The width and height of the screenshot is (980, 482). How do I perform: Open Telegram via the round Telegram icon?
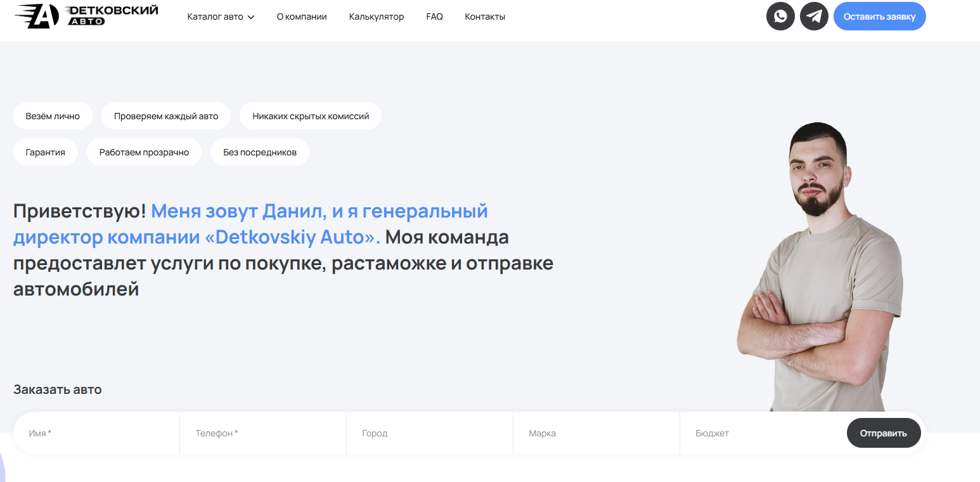point(814,16)
